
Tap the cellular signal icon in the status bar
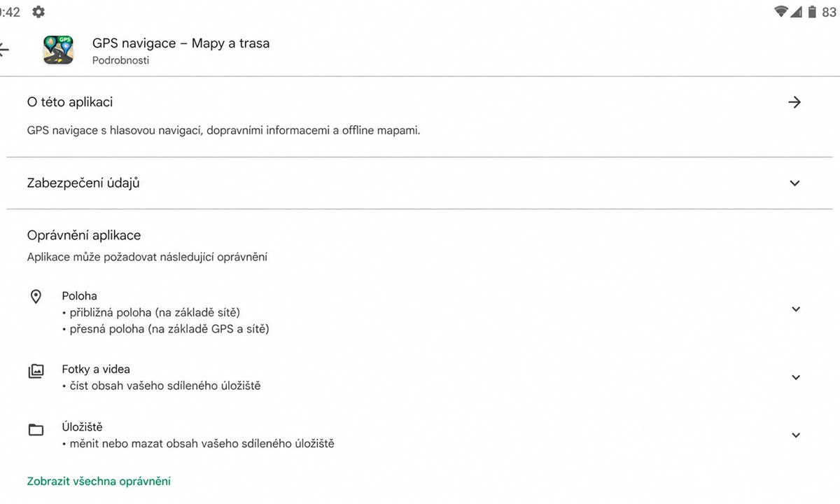coord(797,11)
